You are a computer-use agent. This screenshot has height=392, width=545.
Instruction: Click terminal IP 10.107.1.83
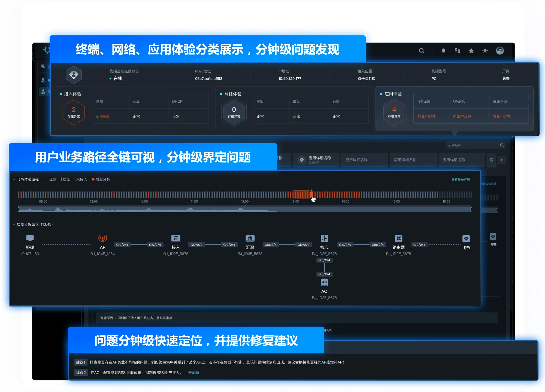(x=30, y=254)
